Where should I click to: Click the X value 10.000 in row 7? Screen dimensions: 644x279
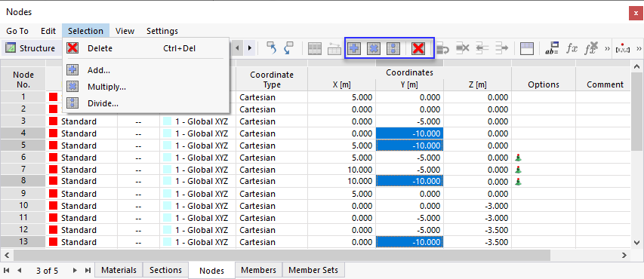pyautogui.click(x=341, y=170)
